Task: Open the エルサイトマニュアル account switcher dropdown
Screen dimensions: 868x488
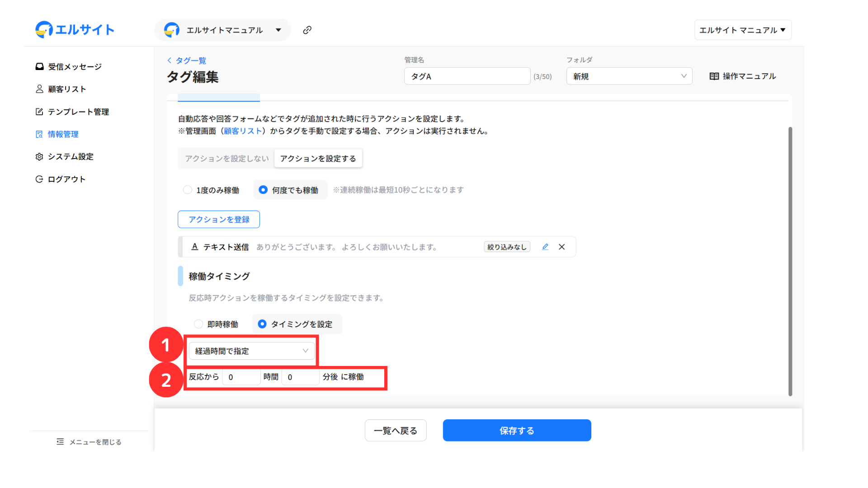Action: coord(223,30)
